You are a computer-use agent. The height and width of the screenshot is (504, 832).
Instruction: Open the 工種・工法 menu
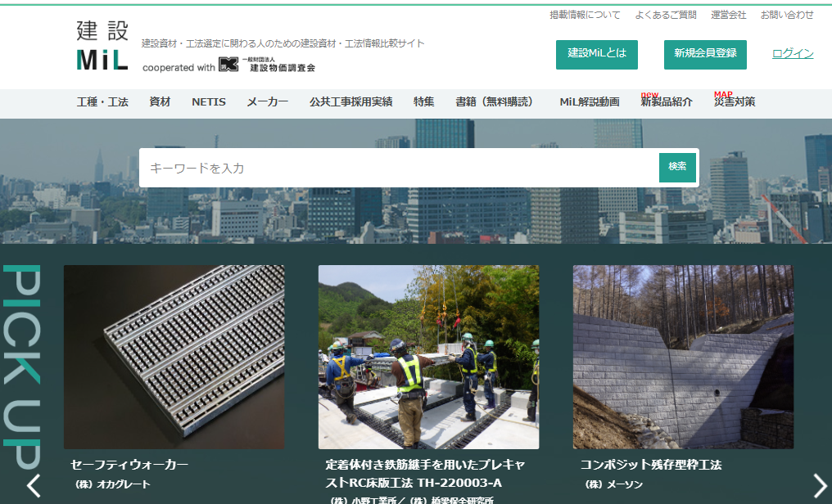click(102, 102)
